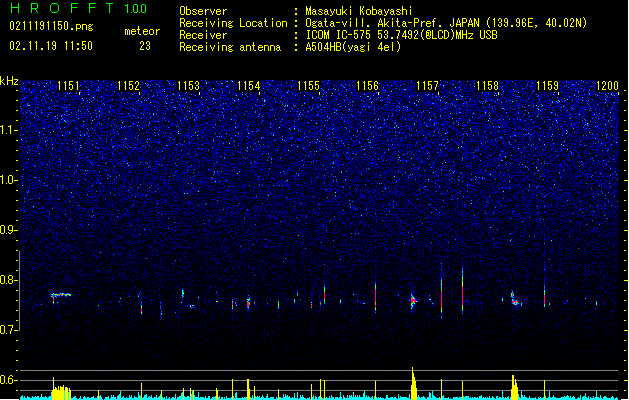
Task: Click the tallest yellow power peak near 1157
Action: [x=413, y=382]
